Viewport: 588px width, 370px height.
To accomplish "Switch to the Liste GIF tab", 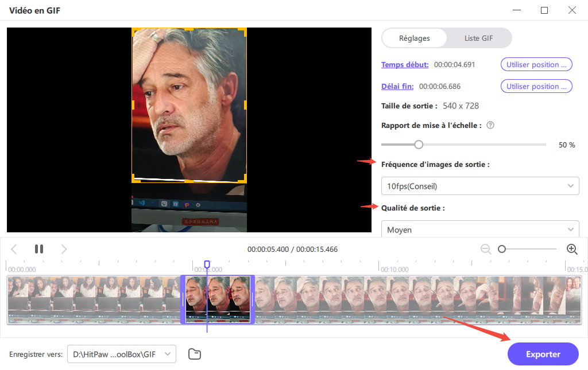I will [x=478, y=38].
